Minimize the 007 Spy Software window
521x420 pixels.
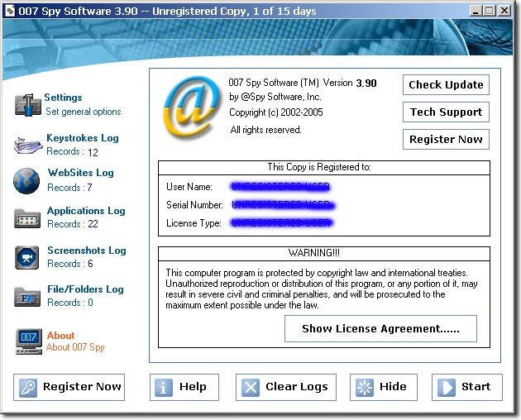[476, 11]
